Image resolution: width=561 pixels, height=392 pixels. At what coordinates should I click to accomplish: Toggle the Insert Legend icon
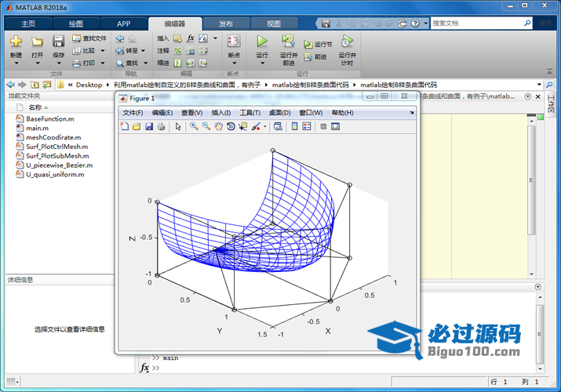pos(307,126)
